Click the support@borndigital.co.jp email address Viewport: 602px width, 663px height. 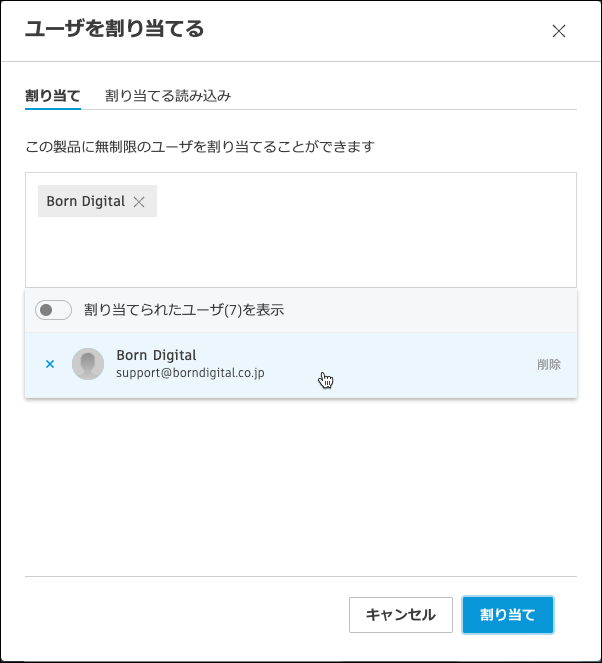(190, 374)
